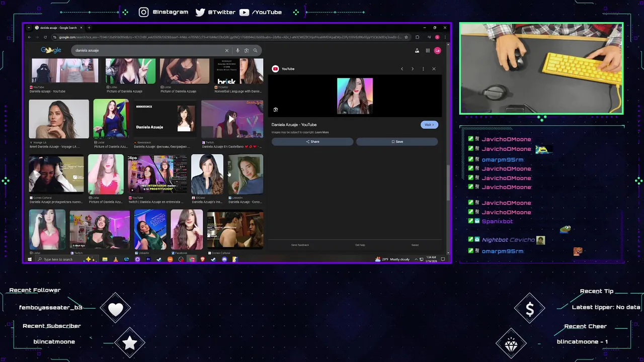
Task: Click the page vertical scrollbar
Action: pyautogui.click(x=448, y=183)
